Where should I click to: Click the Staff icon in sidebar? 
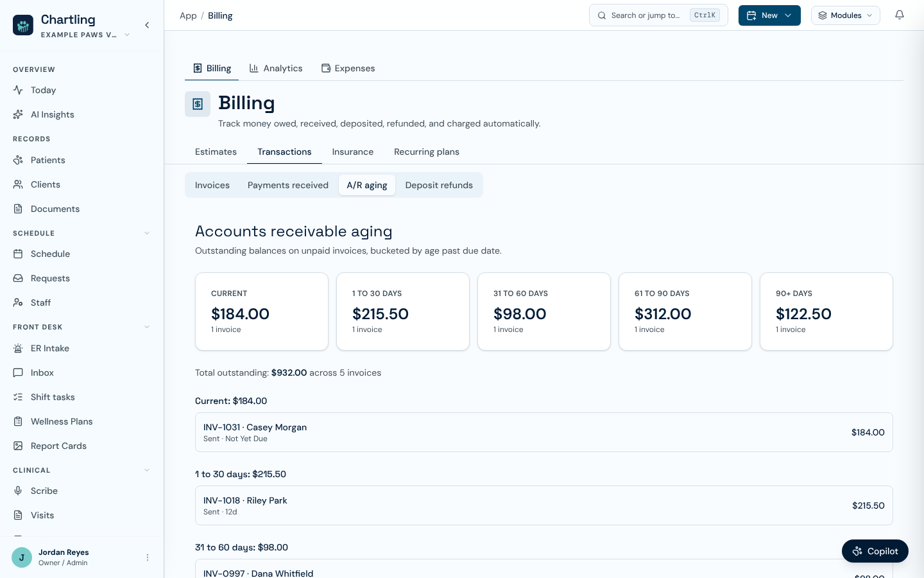pos(18,302)
